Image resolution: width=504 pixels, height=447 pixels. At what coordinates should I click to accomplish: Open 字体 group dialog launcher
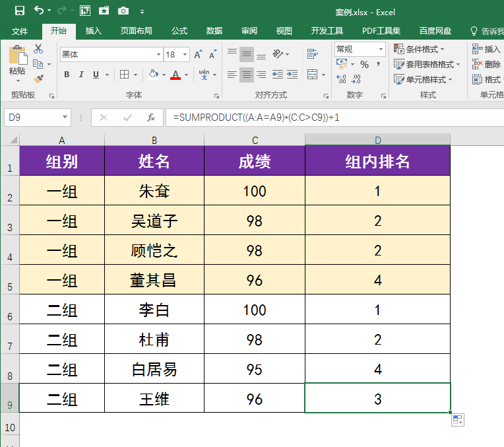[216, 96]
